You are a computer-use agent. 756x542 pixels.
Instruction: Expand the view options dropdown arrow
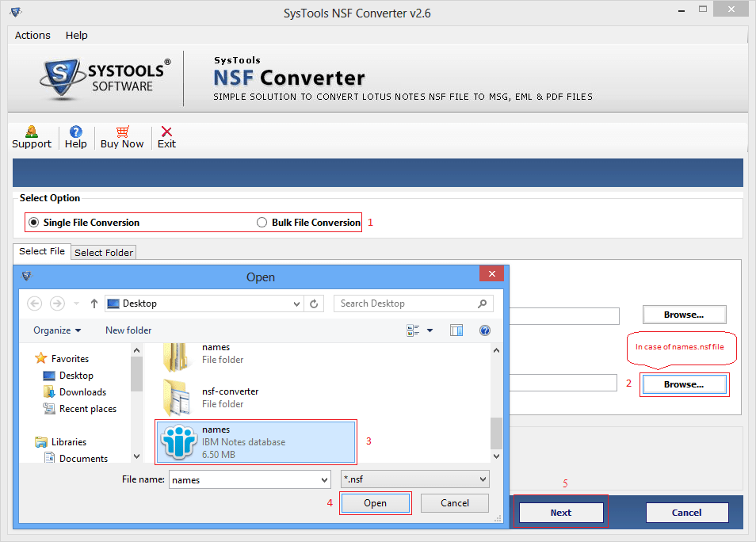pyautogui.click(x=430, y=330)
